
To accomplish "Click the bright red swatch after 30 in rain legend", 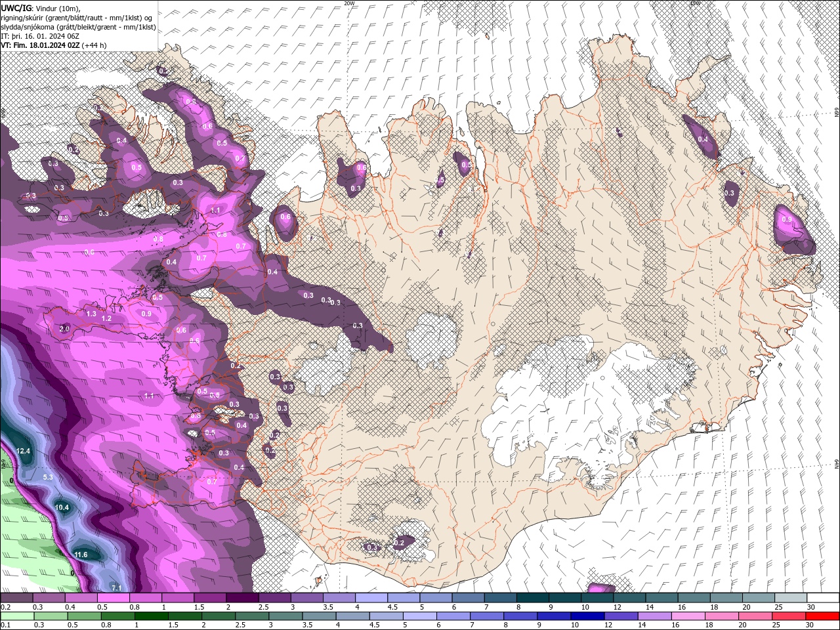I will (x=823, y=616).
